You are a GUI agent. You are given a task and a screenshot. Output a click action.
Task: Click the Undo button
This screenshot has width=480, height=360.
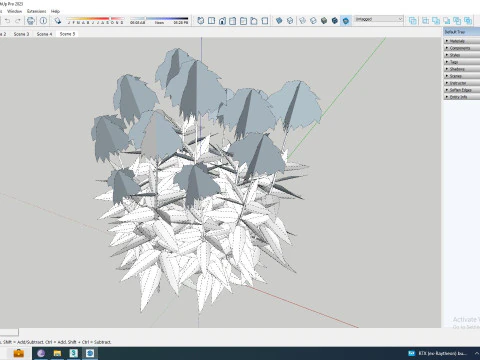[7, 21]
